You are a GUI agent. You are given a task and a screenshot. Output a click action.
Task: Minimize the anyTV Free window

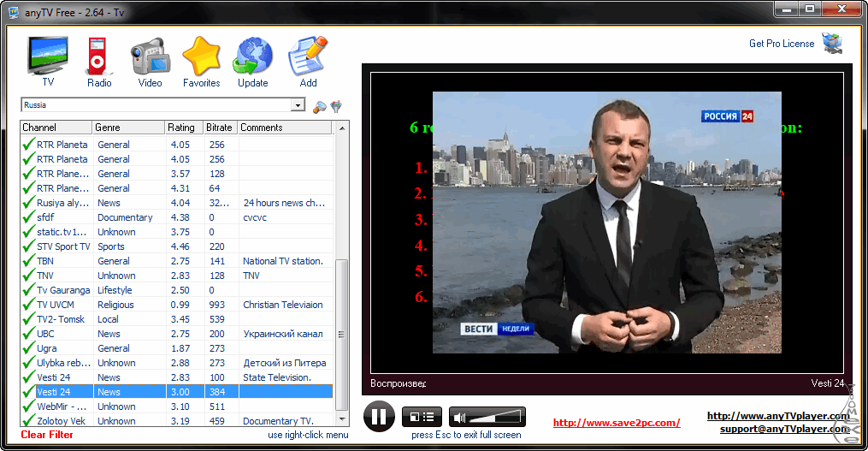[x=786, y=9]
